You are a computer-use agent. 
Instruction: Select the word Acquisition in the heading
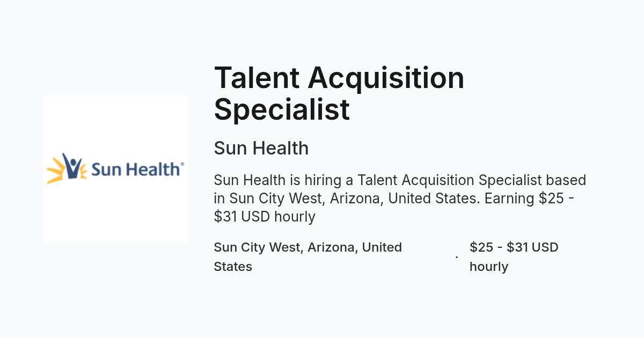click(386, 78)
